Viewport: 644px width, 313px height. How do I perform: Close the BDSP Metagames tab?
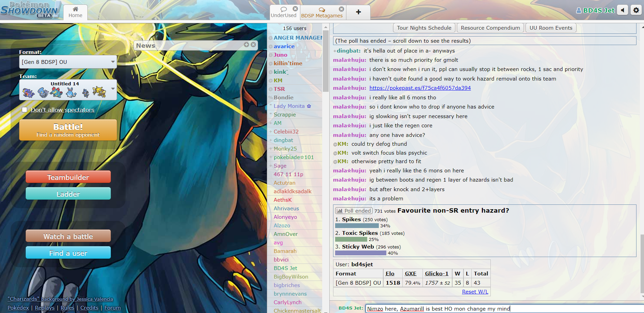tap(341, 9)
